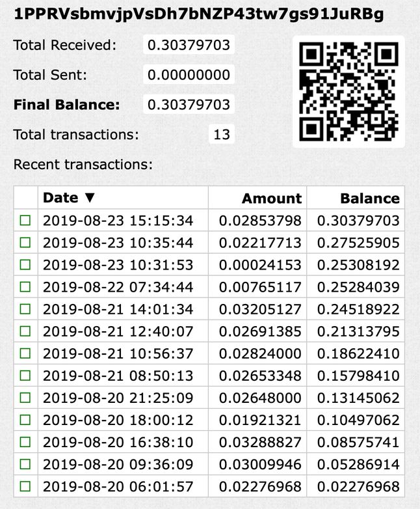The width and height of the screenshot is (420, 509).
Task: Click the Balance column header
Action: tap(370, 199)
